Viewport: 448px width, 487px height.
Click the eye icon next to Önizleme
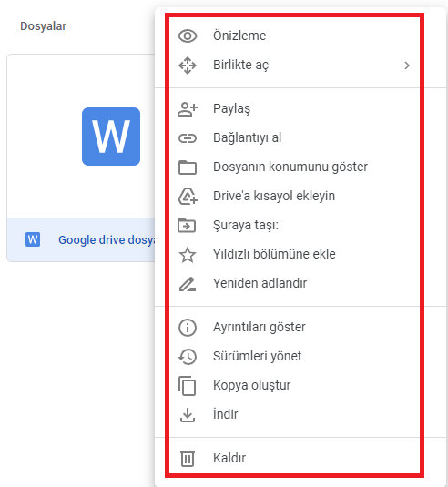188,36
